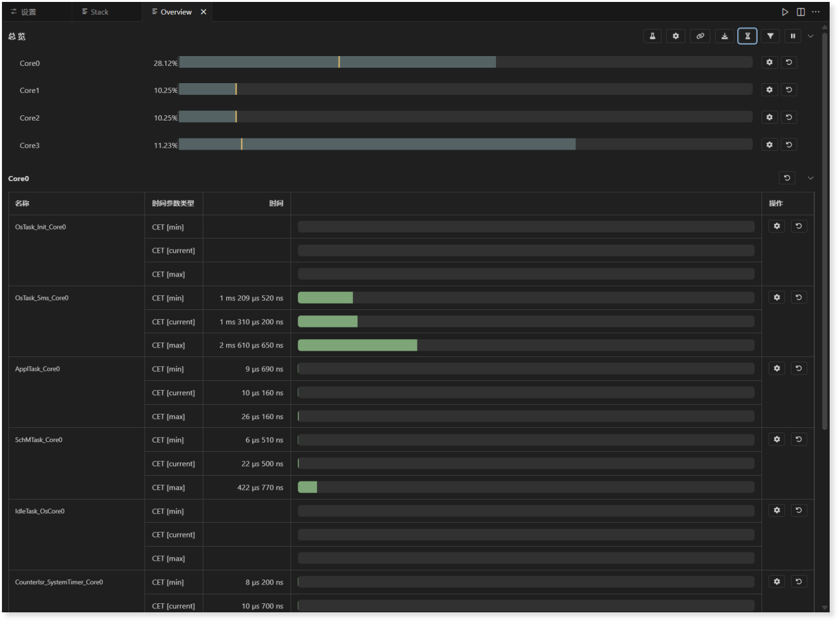Open settings for the Core3 load
This screenshot has height=622, width=840.
(x=769, y=145)
